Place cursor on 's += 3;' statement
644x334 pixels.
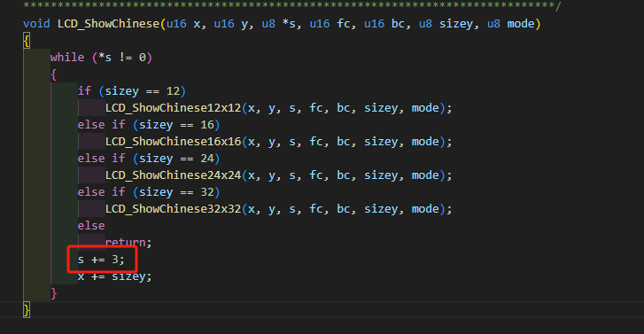coord(101,260)
